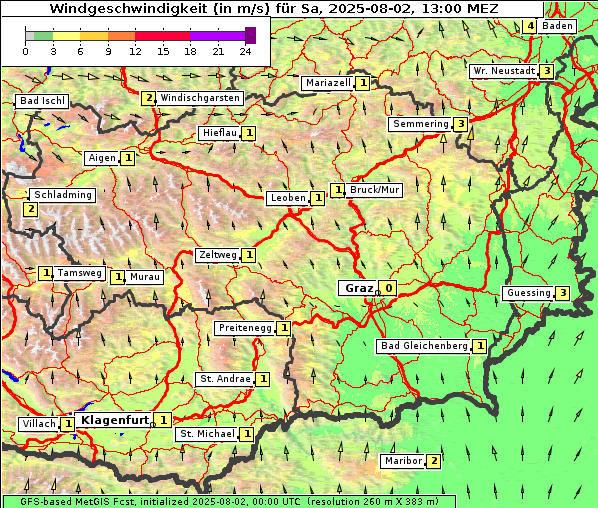
Task: Click the red segment of the speed legend
Action: (162, 36)
